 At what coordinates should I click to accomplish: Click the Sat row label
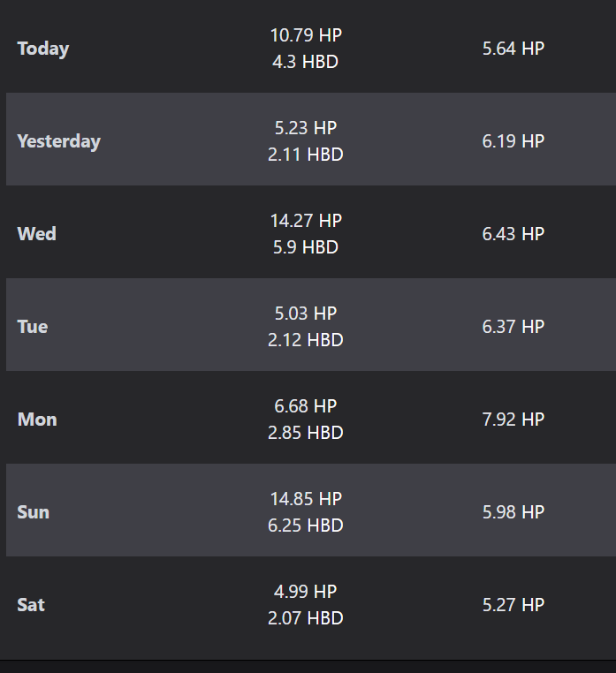[x=31, y=605]
